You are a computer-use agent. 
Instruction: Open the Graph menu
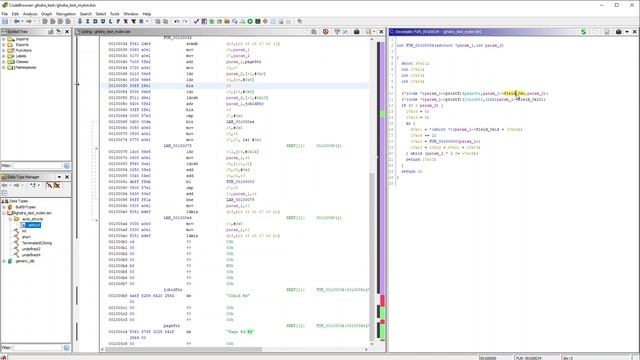click(x=47, y=14)
